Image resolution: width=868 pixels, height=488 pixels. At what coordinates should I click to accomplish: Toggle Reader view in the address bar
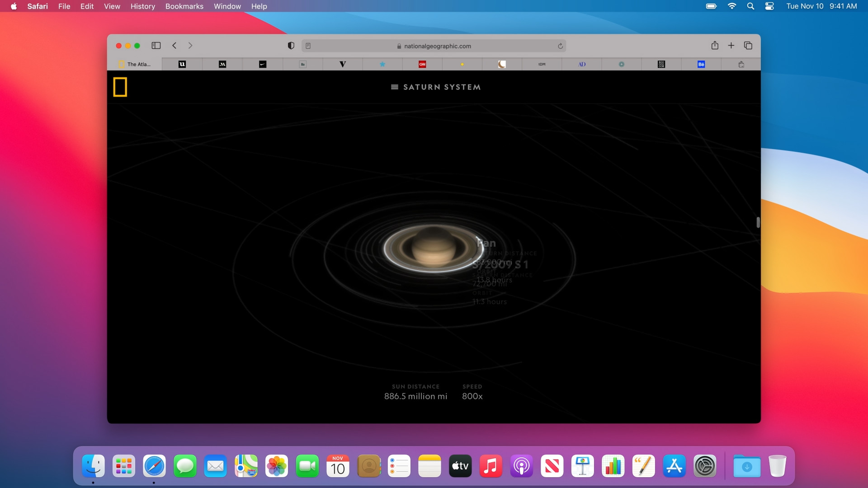pos(308,46)
